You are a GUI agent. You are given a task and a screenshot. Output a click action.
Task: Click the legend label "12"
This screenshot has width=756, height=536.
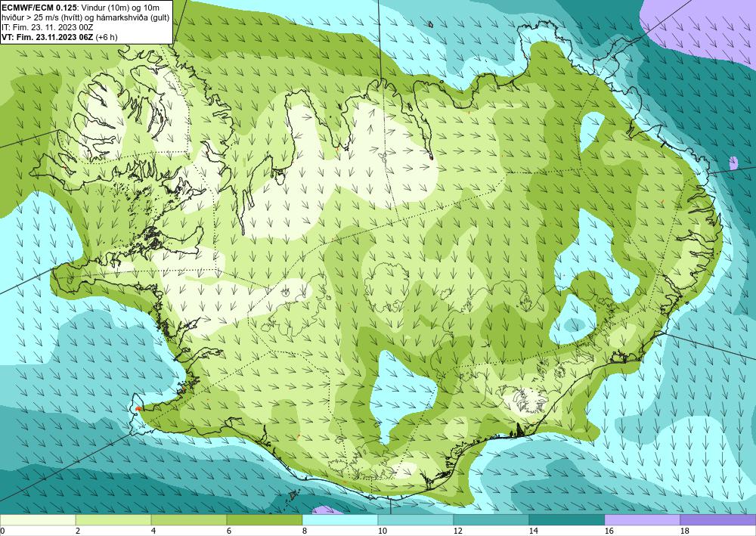click(457, 531)
